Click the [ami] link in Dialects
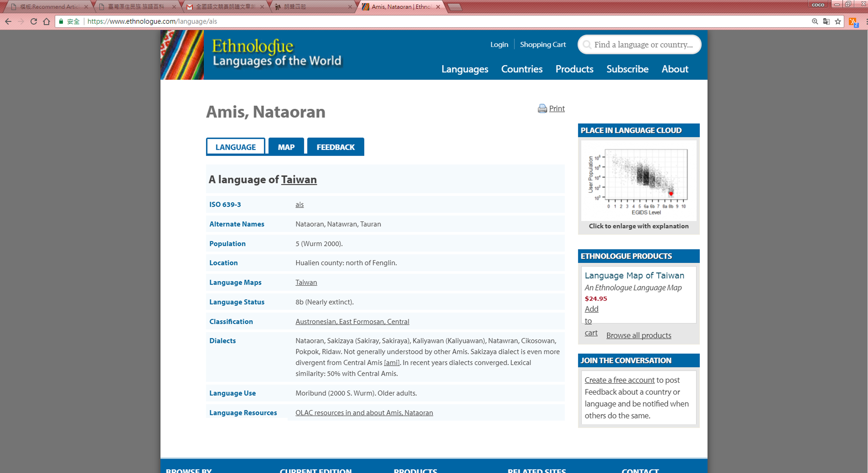Screen dimensions: 868x473 click(392, 362)
